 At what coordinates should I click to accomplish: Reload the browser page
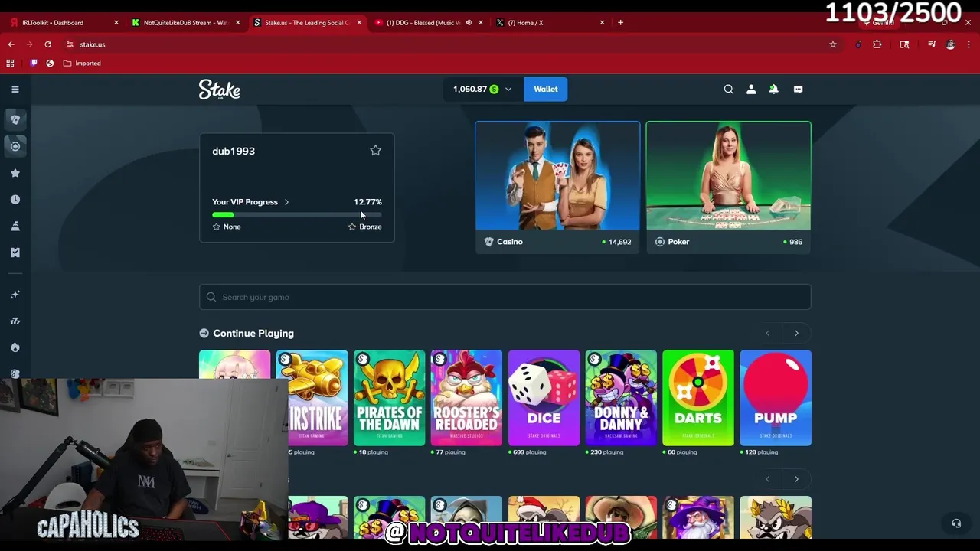pyautogui.click(x=47, y=44)
